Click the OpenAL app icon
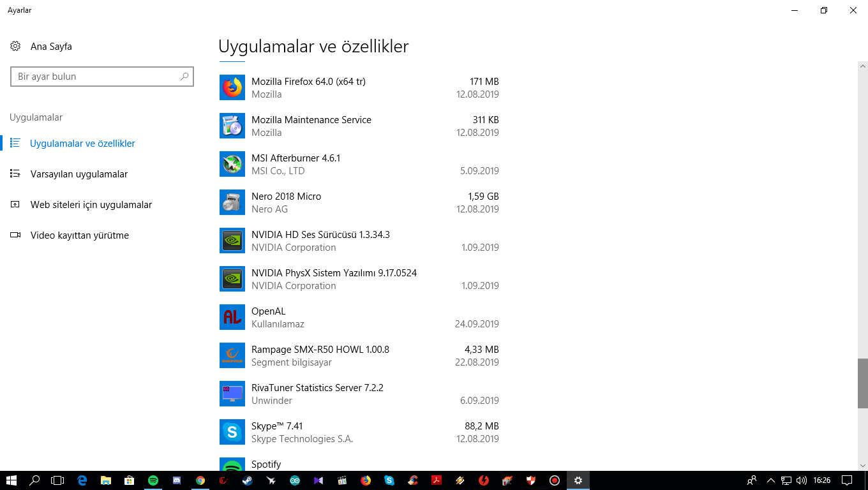This screenshot has width=868, height=490. [232, 317]
